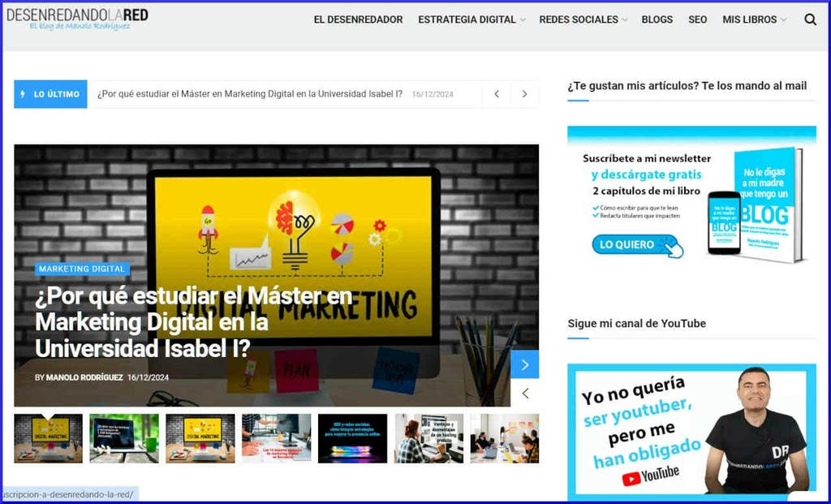Image resolution: width=831 pixels, height=504 pixels.
Task: Expand Mis Libros menu chevron
Action: point(783,20)
